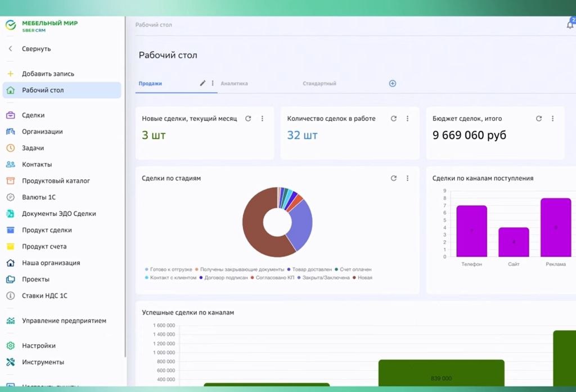The height and width of the screenshot is (392, 576).
Task: Click the Организации building icon
Action: 10,132
